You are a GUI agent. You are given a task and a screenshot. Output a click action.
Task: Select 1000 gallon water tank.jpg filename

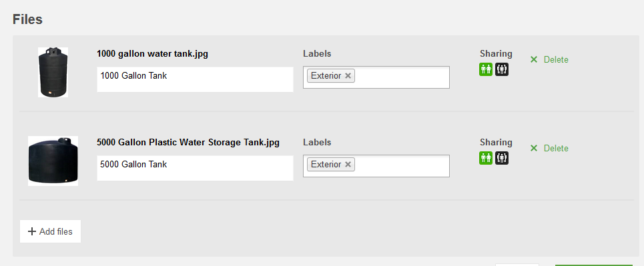point(152,54)
